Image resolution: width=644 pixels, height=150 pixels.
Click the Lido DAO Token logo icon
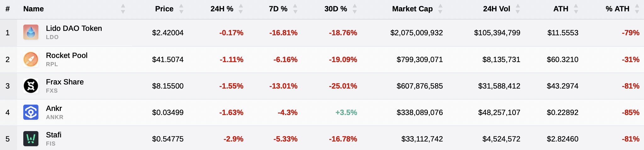click(31, 32)
